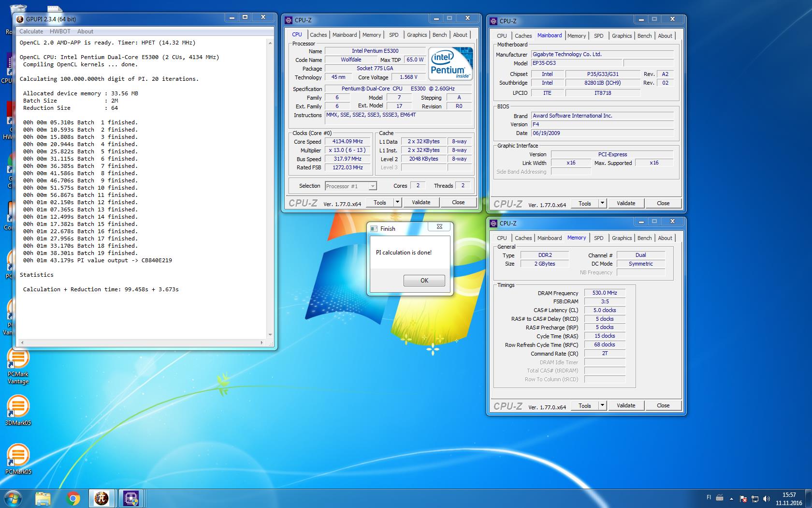The height and width of the screenshot is (508, 812).
Task: Click the Bus Speed 317.97 MHz field
Action: (x=348, y=159)
